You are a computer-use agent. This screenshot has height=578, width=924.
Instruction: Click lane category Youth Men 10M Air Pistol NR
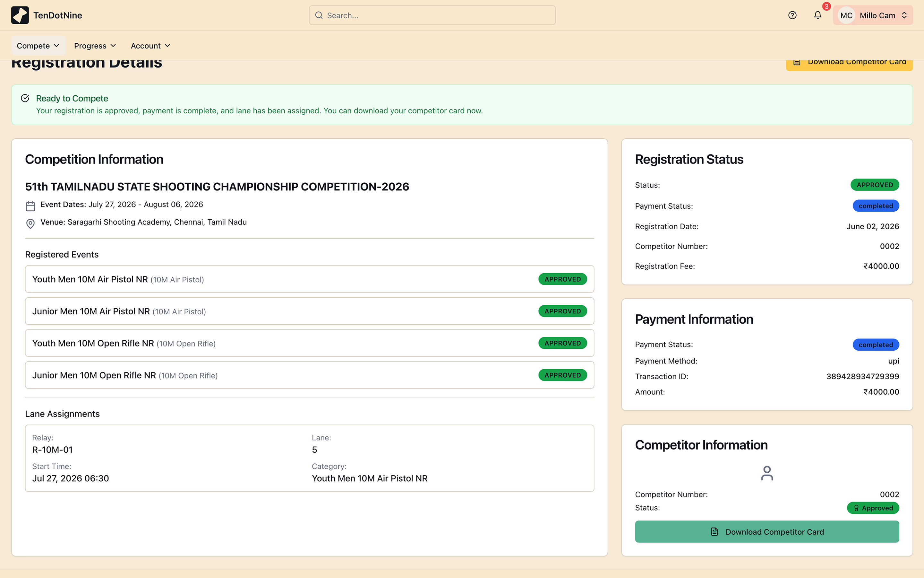(x=370, y=478)
